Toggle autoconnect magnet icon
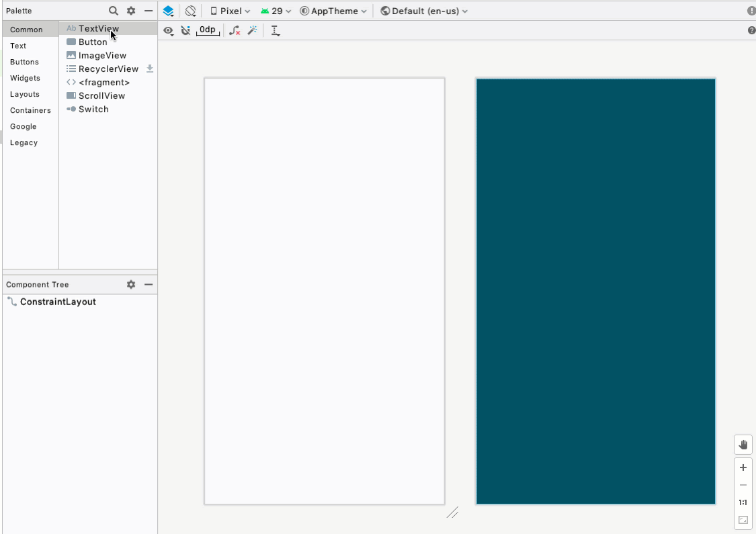The image size is (756, 534). (185, 30)
